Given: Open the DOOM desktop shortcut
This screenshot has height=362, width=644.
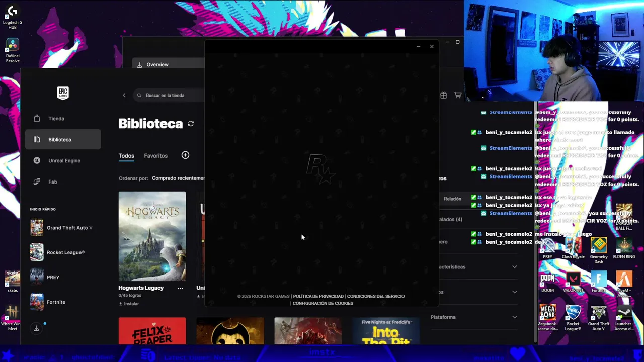Looking at the screenshot, I should point(547,282).
